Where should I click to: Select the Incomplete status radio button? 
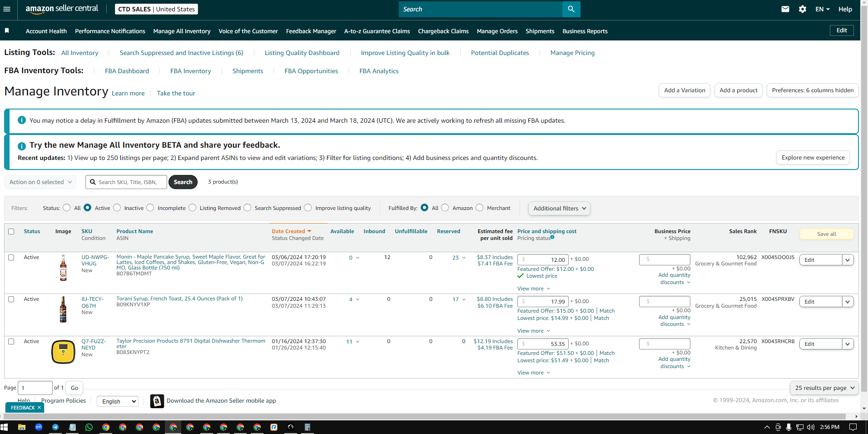click(x=150, y=208)
